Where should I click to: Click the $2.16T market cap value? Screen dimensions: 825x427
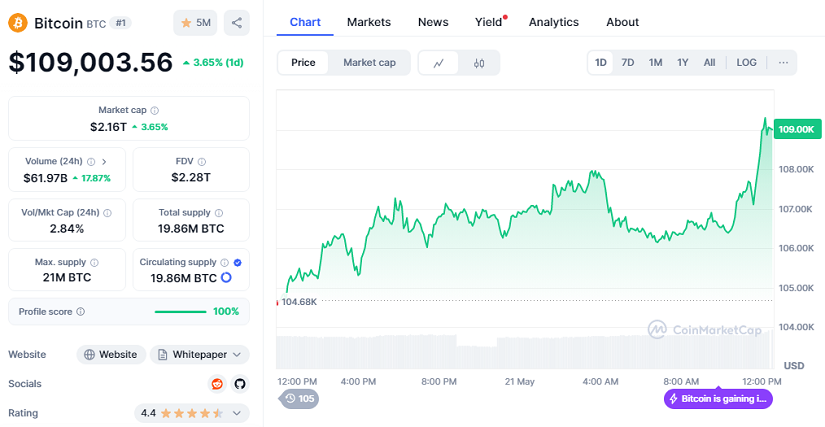[108, 127]
